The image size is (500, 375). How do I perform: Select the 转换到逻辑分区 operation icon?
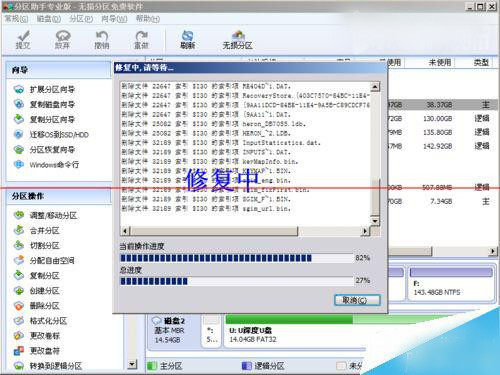point(19,366)
